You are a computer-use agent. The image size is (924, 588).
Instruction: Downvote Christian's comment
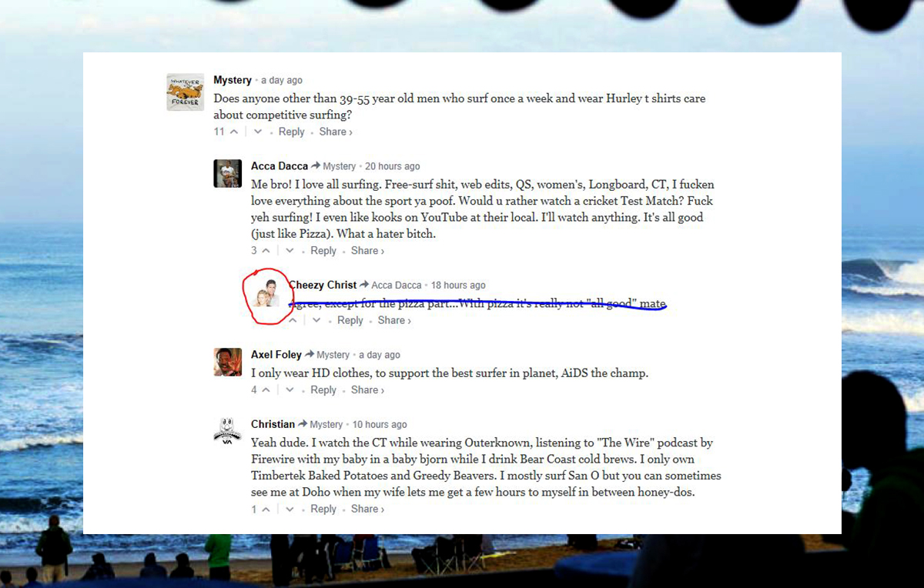290,509
